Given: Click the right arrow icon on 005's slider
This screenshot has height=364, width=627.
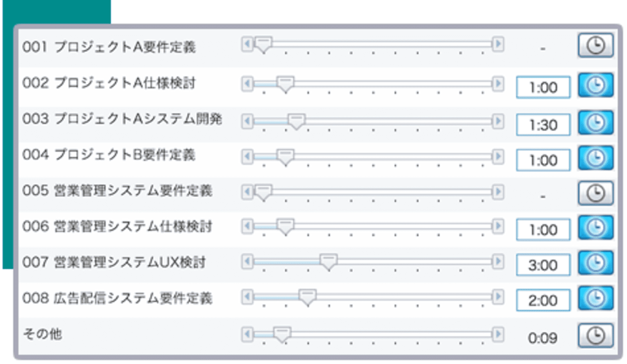Looking at the screenshot, I should coord(498,192).
